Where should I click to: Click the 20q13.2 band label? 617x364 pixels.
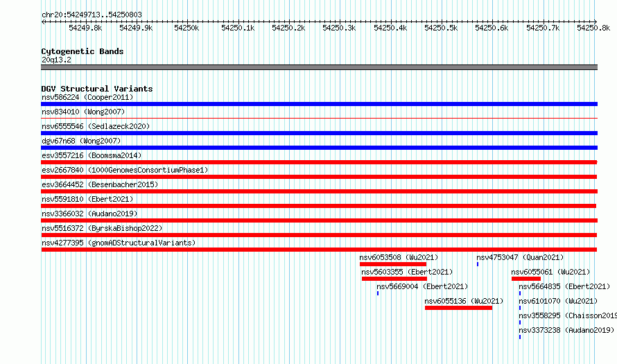pyautogui.click(x=56, y=60)
